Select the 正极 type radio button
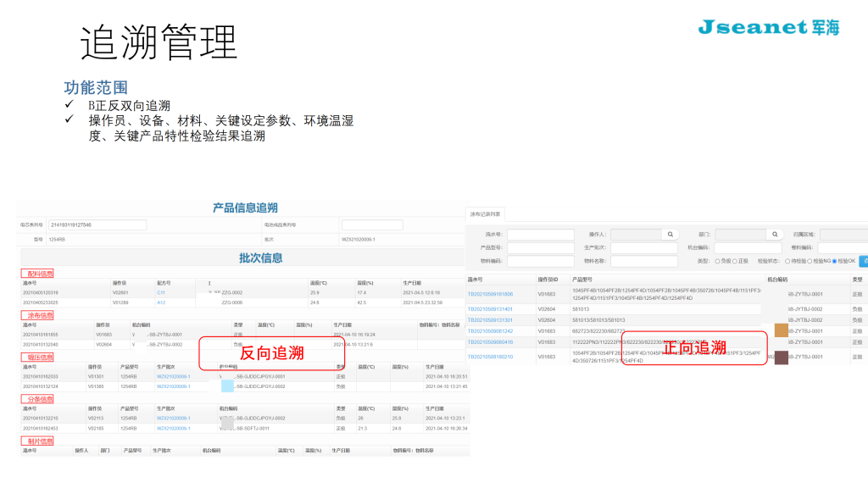 [736, 261]
